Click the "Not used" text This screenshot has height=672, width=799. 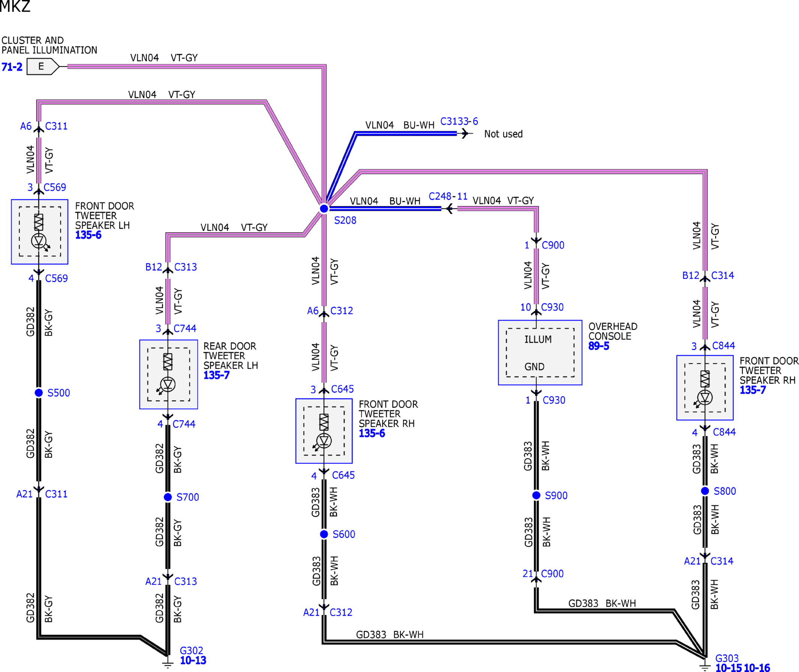coord(503,134)
